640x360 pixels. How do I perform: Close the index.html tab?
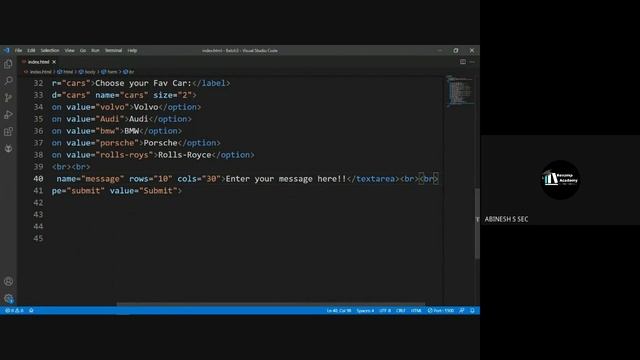pos(54,62)
